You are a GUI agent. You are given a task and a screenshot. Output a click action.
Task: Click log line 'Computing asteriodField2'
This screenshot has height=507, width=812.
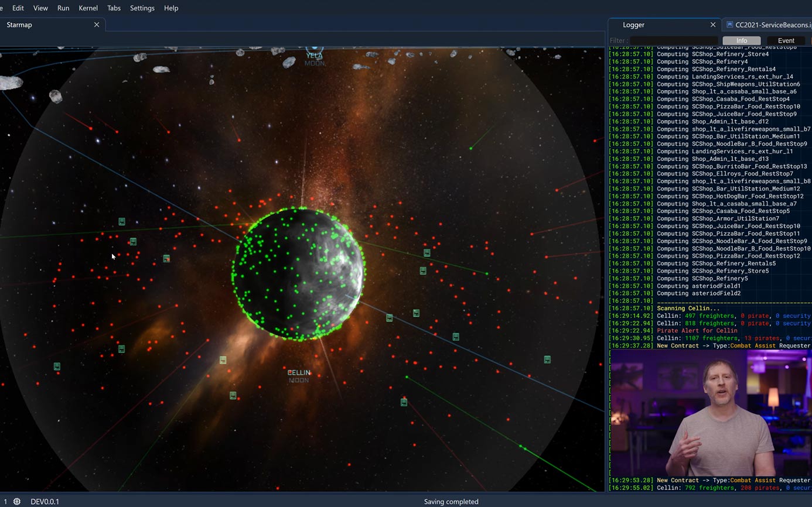click(699, 293)
